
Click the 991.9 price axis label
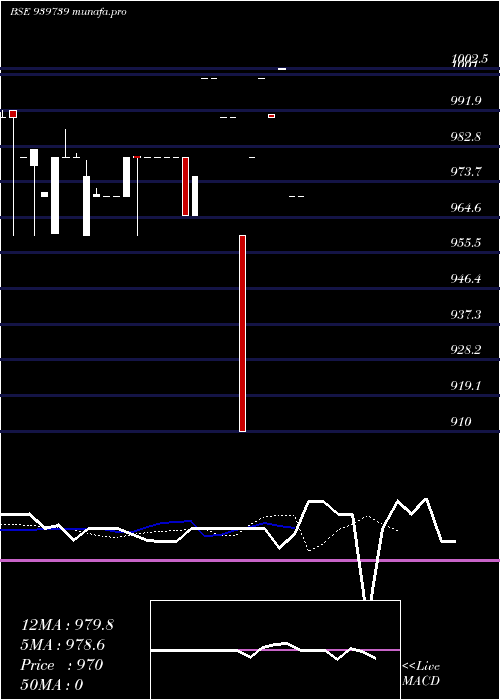(x=466, y=101)
